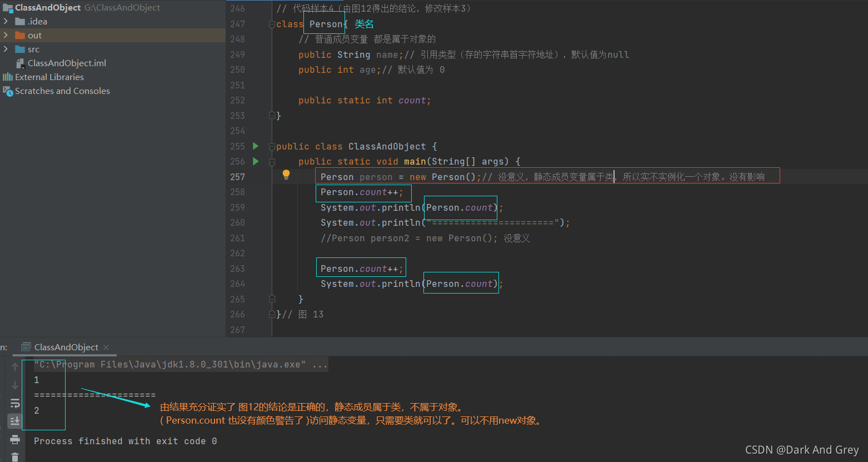The width and height of the screenshot is (868, 462).
Task: Click 'public String name;' declaration
Action: tap(351, 54)
